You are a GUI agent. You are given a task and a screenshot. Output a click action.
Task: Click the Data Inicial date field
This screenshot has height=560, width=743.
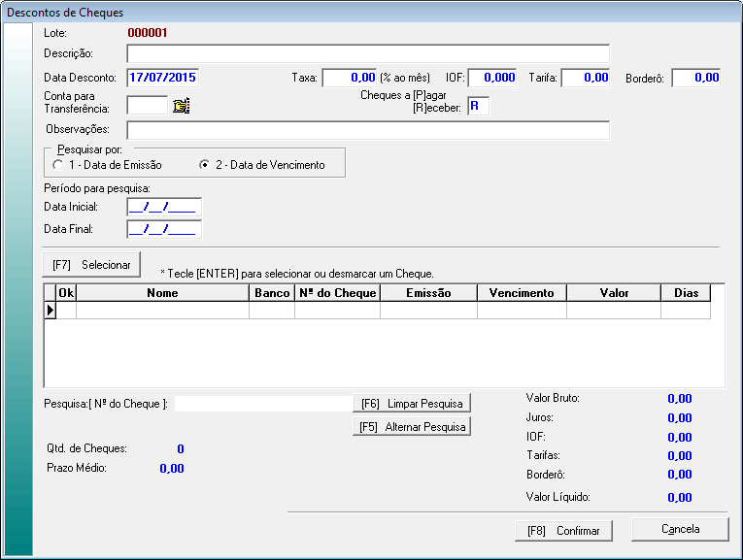(x=162, y=207)
